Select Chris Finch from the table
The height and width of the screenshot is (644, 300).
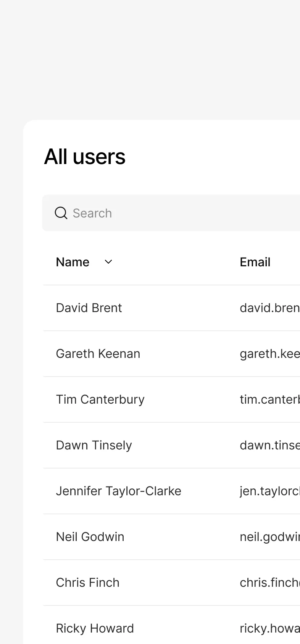(87, 583)
